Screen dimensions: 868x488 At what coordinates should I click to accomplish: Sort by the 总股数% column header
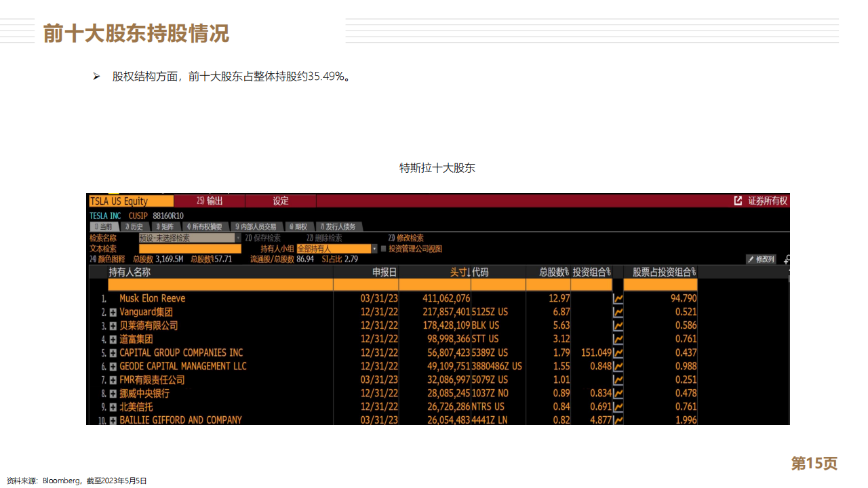pos(554,272)
